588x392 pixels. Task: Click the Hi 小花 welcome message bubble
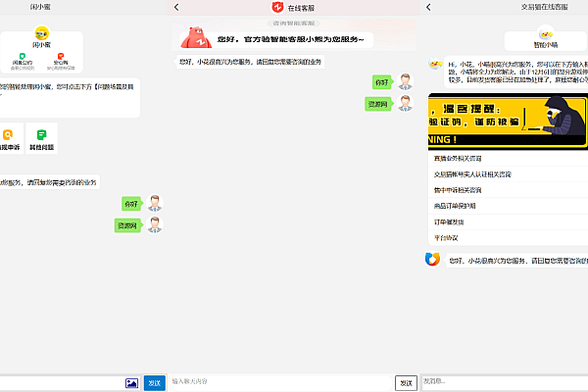pos(516,72)
